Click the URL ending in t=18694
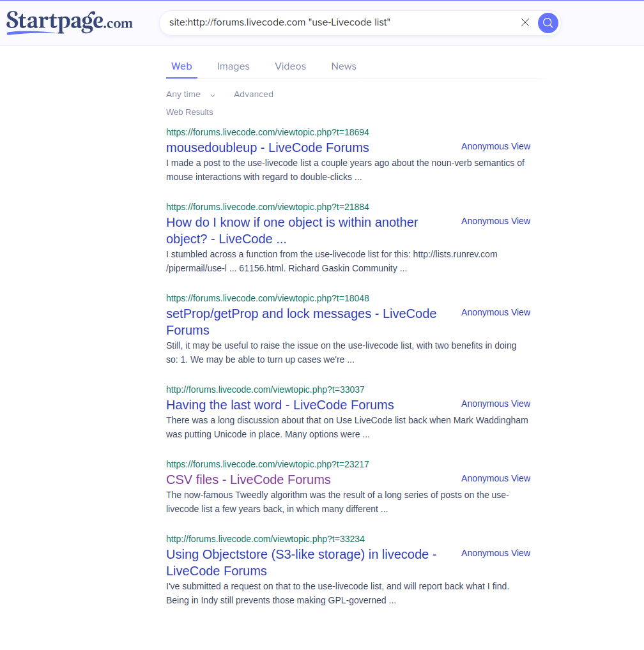644x650 pixels. (268, 132)
